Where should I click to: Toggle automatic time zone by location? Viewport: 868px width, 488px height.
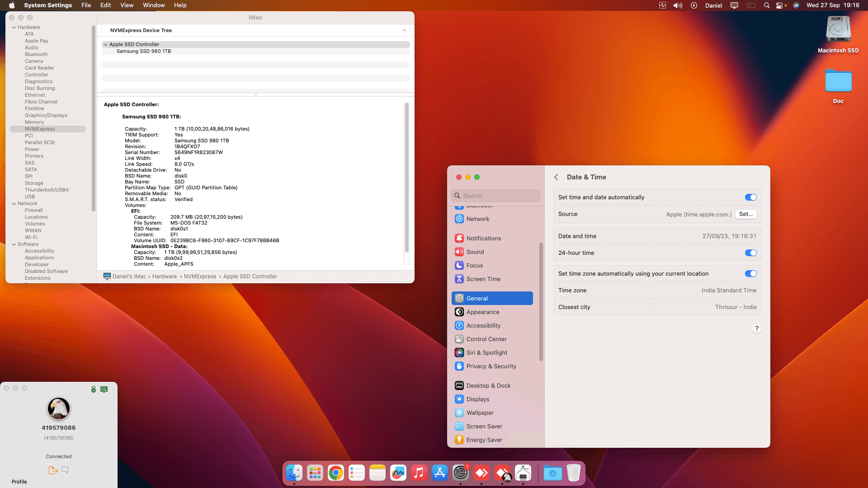[x=750, y=273]
